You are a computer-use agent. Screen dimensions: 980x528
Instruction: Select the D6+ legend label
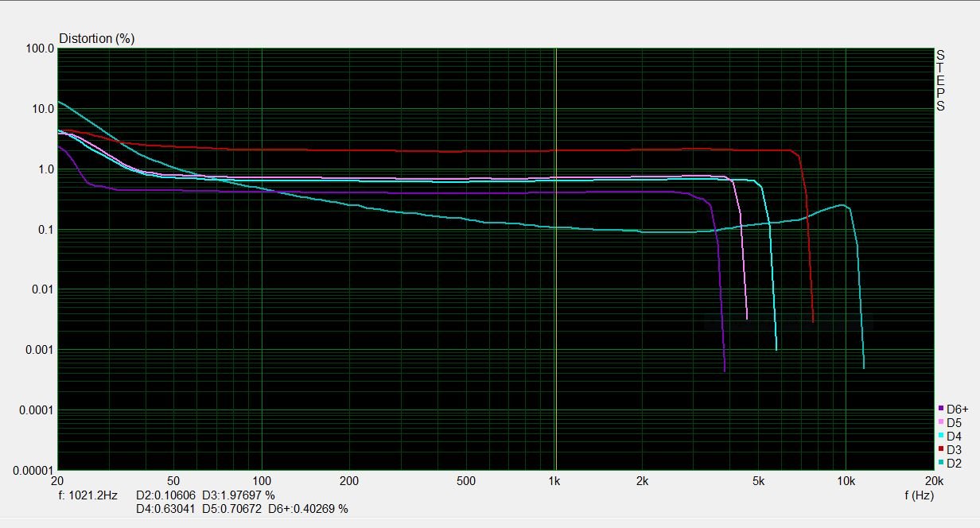tap(958, 410)
